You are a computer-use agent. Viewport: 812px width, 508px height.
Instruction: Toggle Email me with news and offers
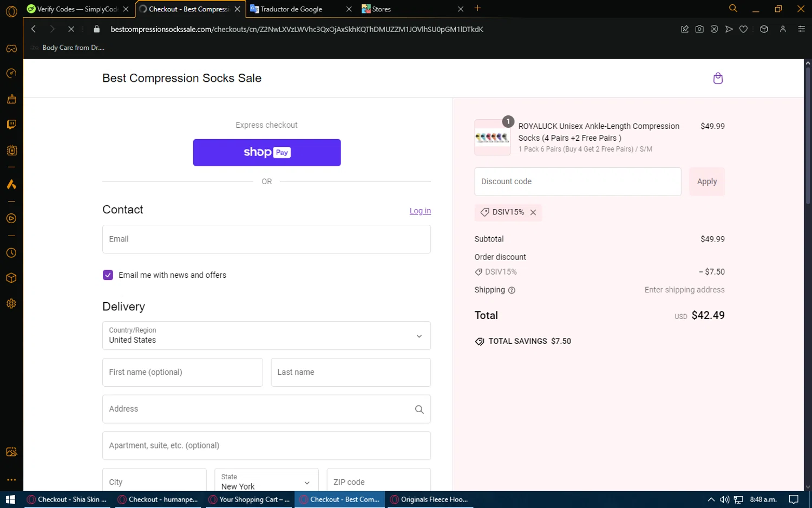pyautogui.click(x=108, y=275)
